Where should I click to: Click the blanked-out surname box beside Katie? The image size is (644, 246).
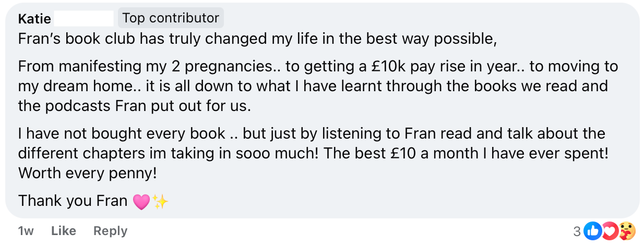pos(84,19)
